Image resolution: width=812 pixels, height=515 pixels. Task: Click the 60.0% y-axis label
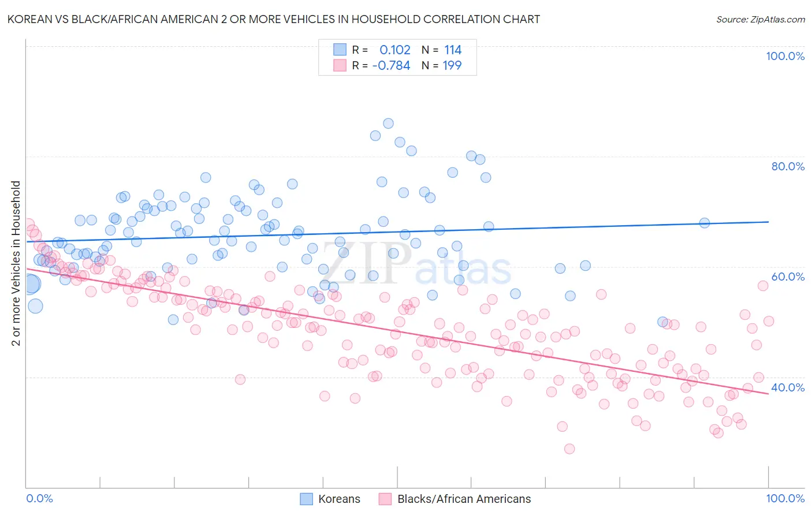pos(788,277)
